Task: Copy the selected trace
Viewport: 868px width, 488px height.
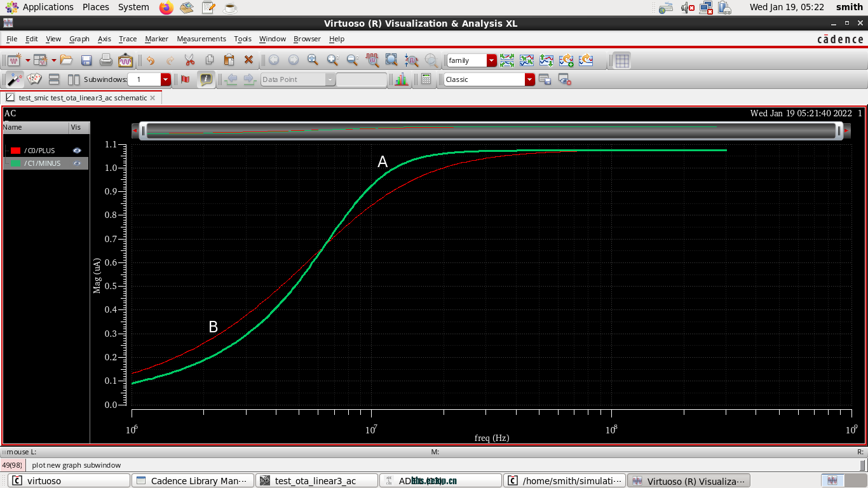Action: coord(209,60)
